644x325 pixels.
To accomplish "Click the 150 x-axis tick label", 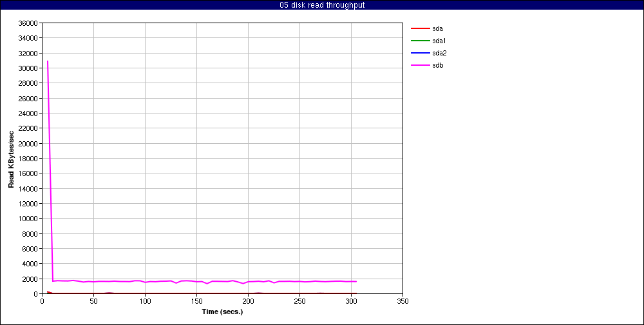I will [196, 301].
